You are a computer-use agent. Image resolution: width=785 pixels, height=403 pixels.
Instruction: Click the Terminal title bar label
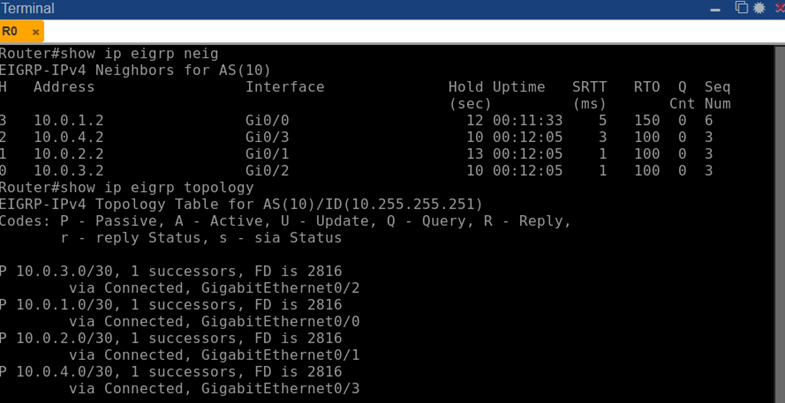pos(28,8)
